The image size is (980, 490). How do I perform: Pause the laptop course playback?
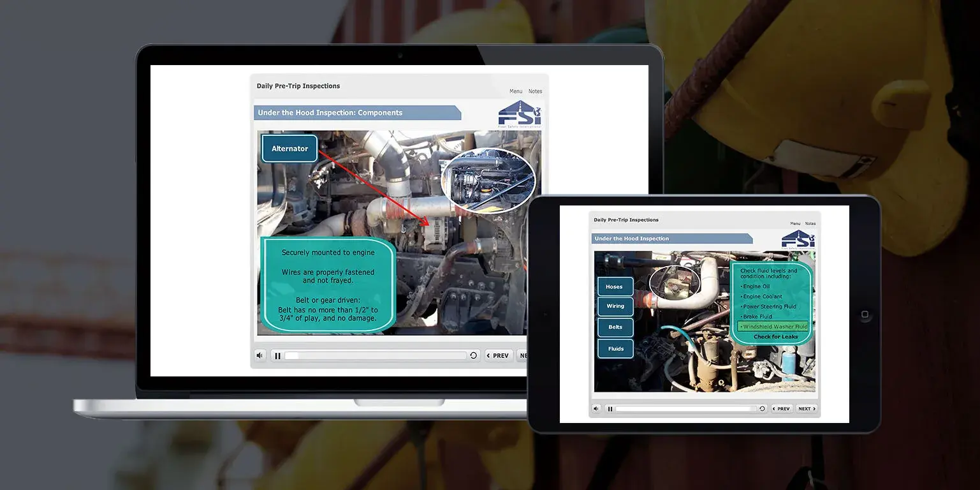point(277,355)
